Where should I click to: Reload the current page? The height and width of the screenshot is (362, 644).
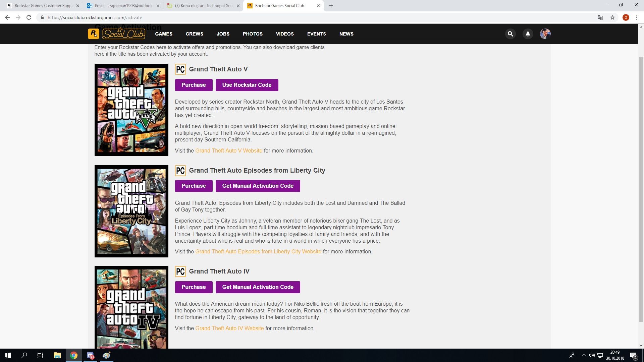(29, 17)
